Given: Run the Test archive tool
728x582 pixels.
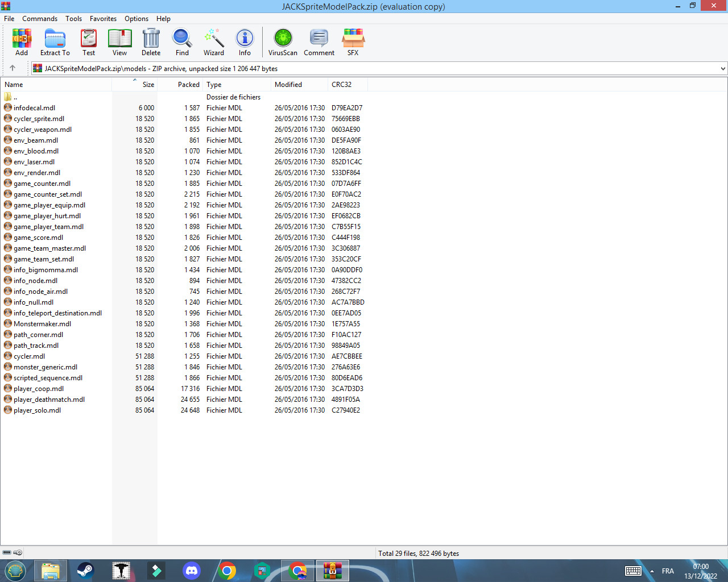Looking at the screenshot, I should (x=89, y=42).
